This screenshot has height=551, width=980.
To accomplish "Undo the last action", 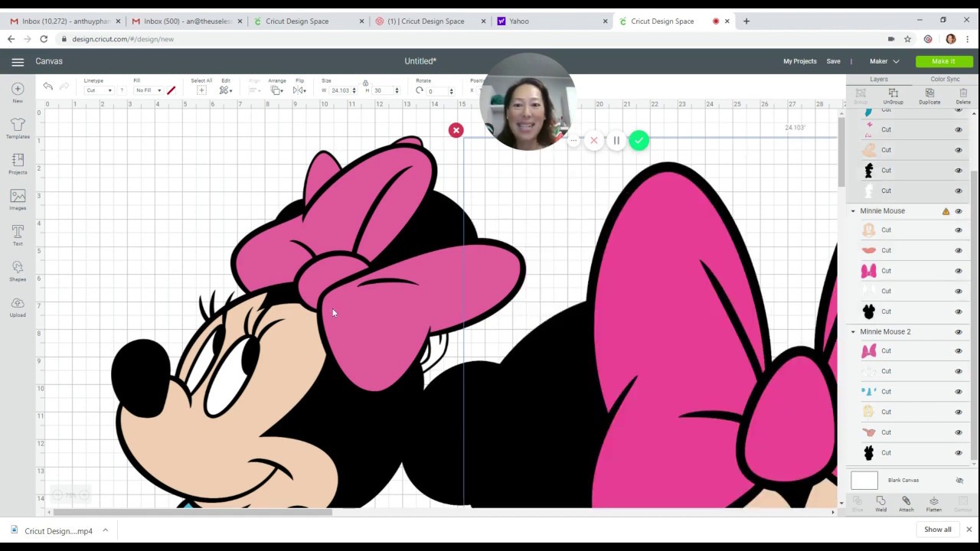I will point(47,86).
